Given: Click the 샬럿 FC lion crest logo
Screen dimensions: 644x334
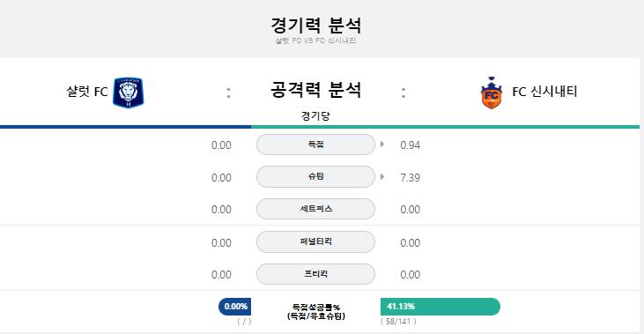Looking at the screenshot, I should click(x=128, y=93).
